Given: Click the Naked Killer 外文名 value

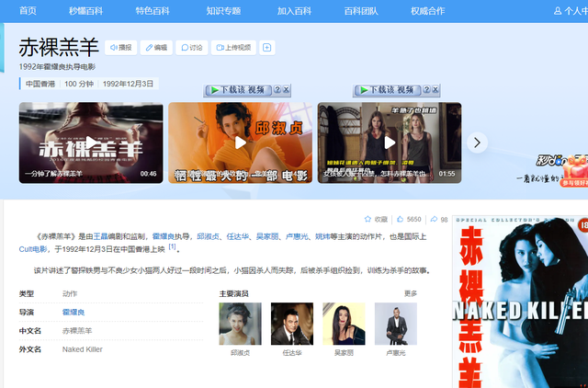Looking at the screenshot, I should (82, 349).
